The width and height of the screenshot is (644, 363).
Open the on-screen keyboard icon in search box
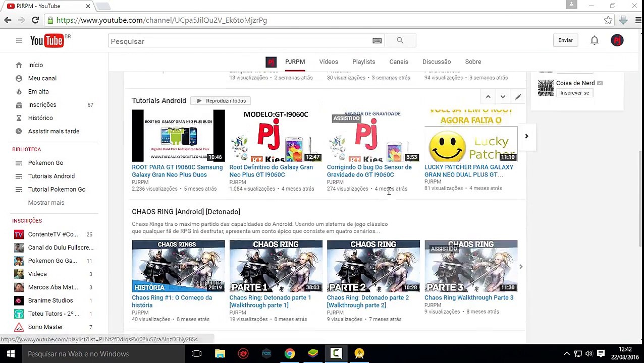tap(377, 41)
